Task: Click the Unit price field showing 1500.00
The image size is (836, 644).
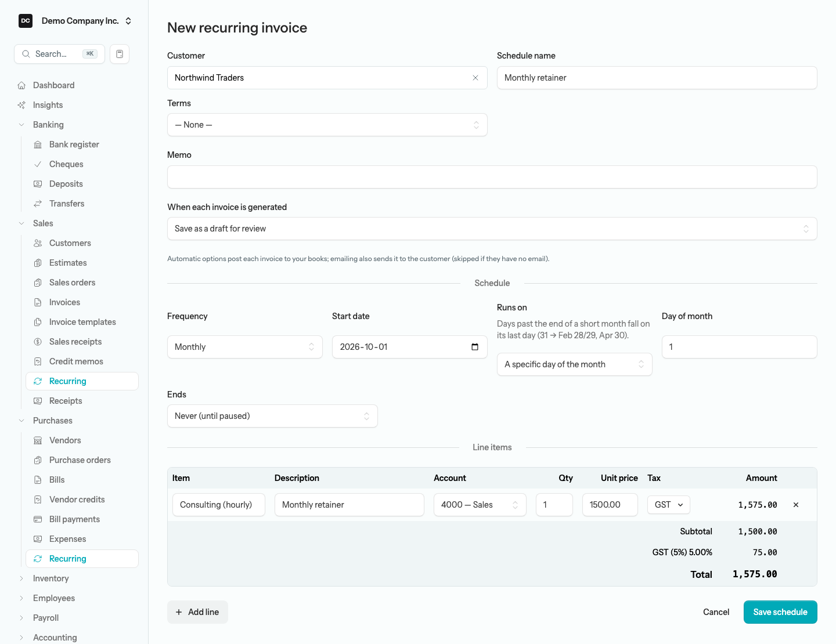Action: click(x=610, y=505)
